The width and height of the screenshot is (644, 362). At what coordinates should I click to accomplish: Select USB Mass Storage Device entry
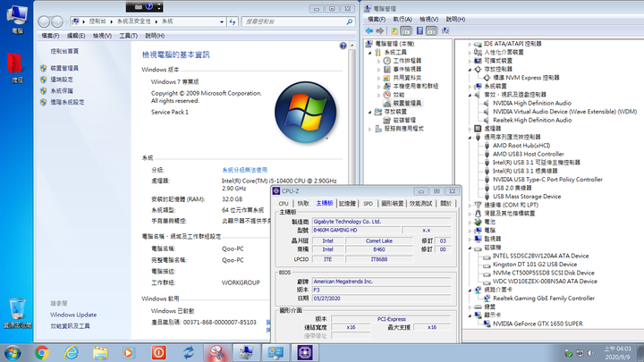[x=527, y=197]
